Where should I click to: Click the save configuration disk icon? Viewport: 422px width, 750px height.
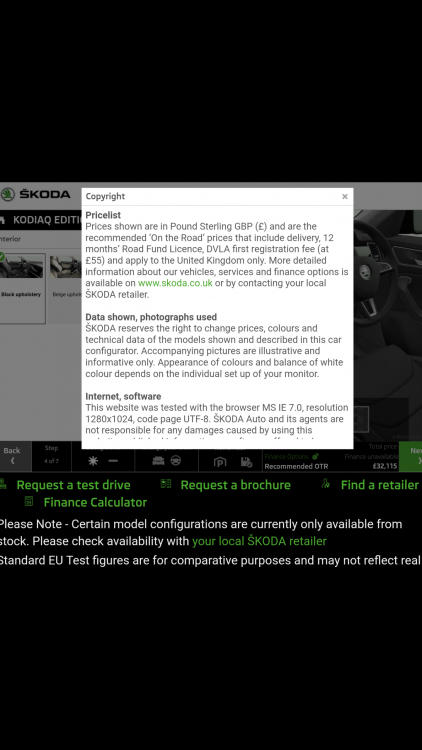[246, 462]
